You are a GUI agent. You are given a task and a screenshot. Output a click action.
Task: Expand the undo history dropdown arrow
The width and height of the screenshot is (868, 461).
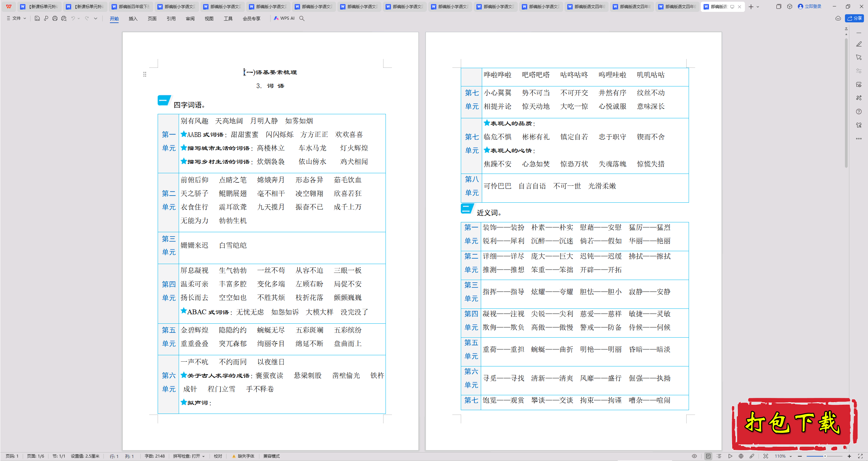pos(79,18)
